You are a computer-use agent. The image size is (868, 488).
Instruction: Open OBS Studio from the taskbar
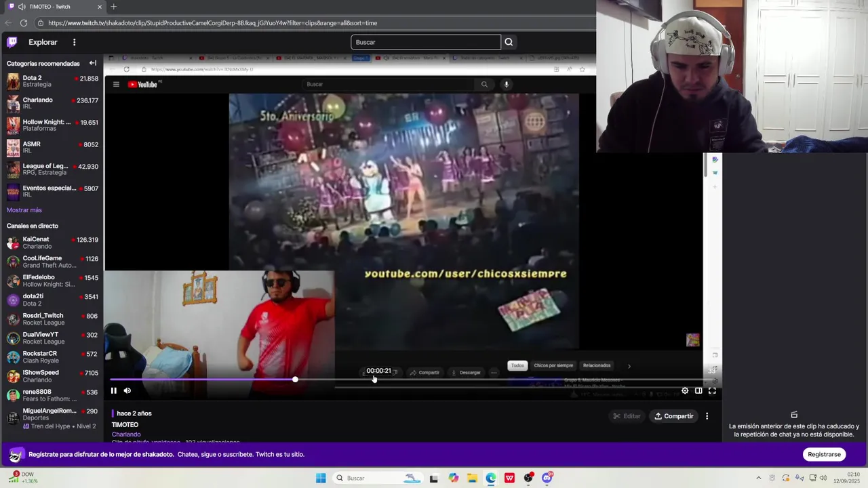tap(528, 478)
